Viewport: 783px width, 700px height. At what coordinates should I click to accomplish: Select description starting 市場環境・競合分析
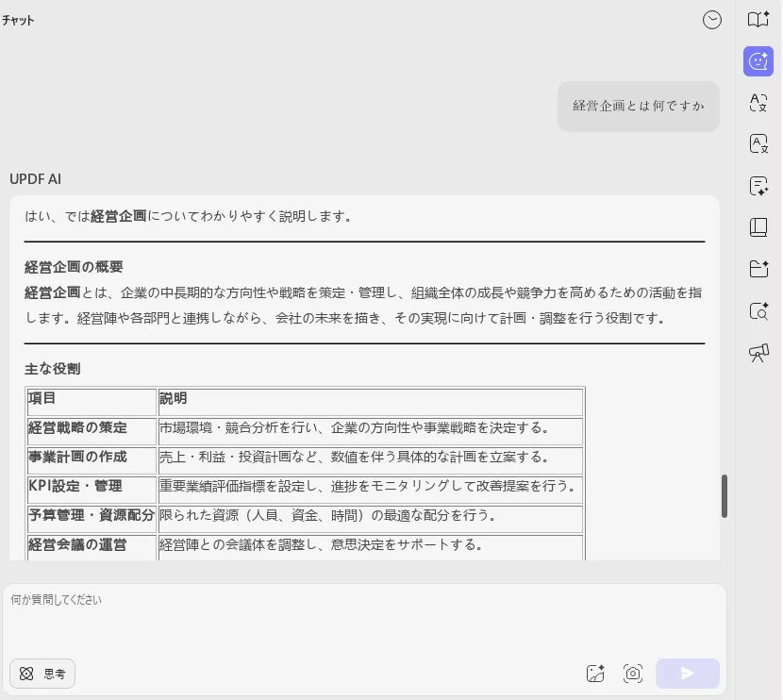[371, 431]
